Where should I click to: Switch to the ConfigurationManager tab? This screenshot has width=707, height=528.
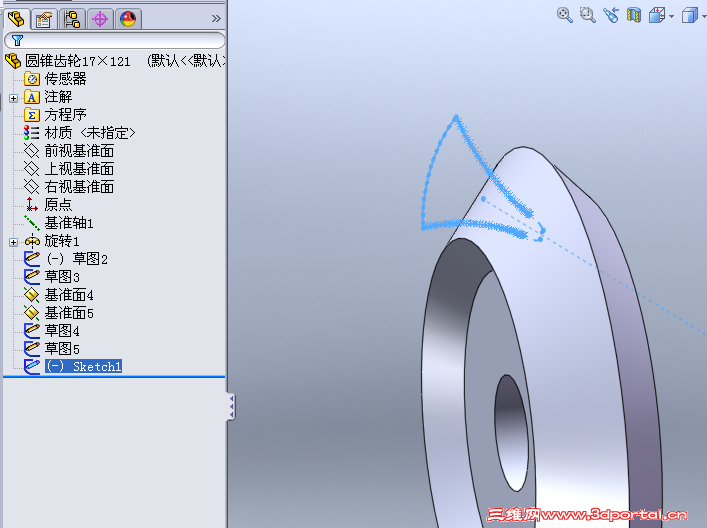click(x=72, y=19)
